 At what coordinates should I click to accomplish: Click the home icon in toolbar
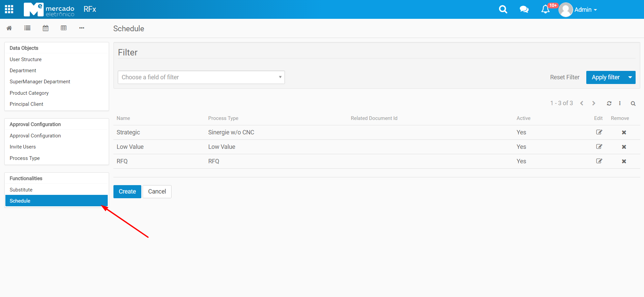pyautogui.click(x=9, y=28)
